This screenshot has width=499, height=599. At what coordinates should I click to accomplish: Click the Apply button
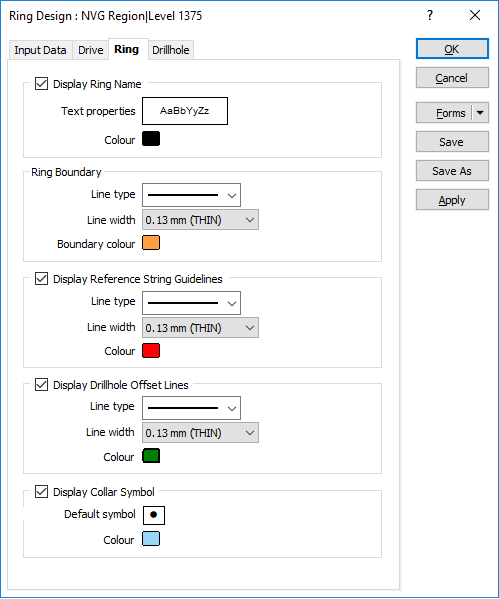click(452, 200)
